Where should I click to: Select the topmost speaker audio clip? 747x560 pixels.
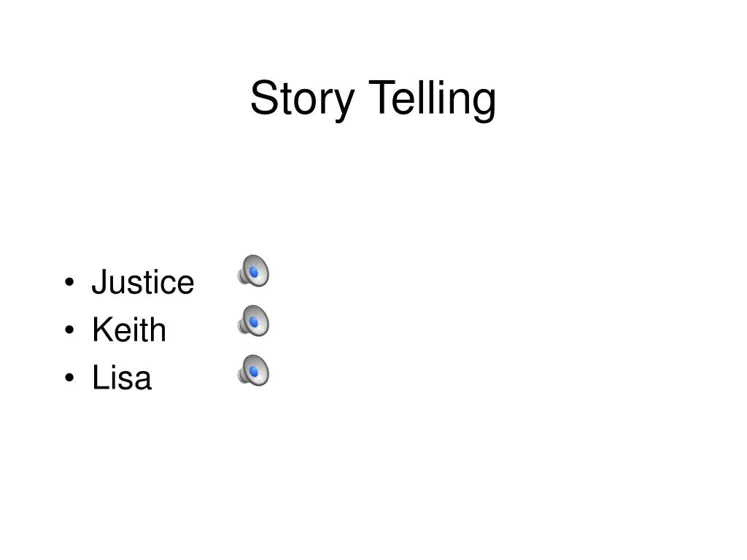253,271
